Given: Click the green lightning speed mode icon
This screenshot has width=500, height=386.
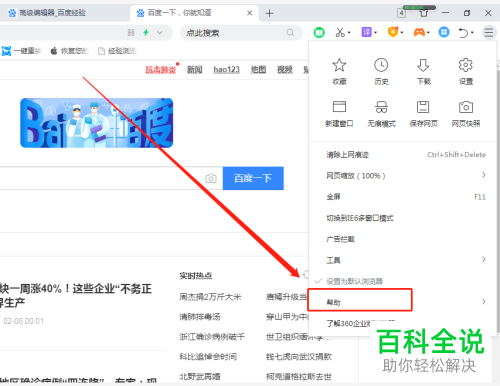Looking at the screenshot, I should coord(146,32).
